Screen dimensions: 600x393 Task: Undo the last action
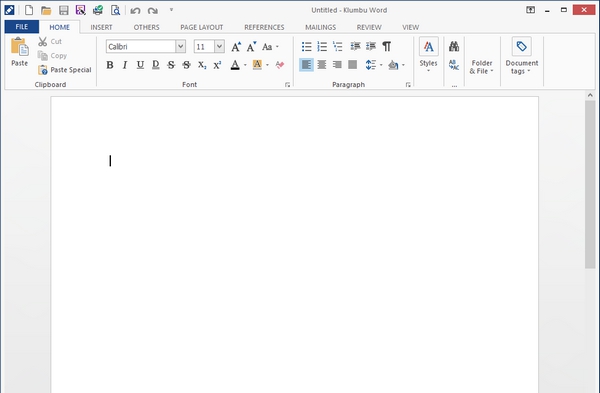(135, 11)
